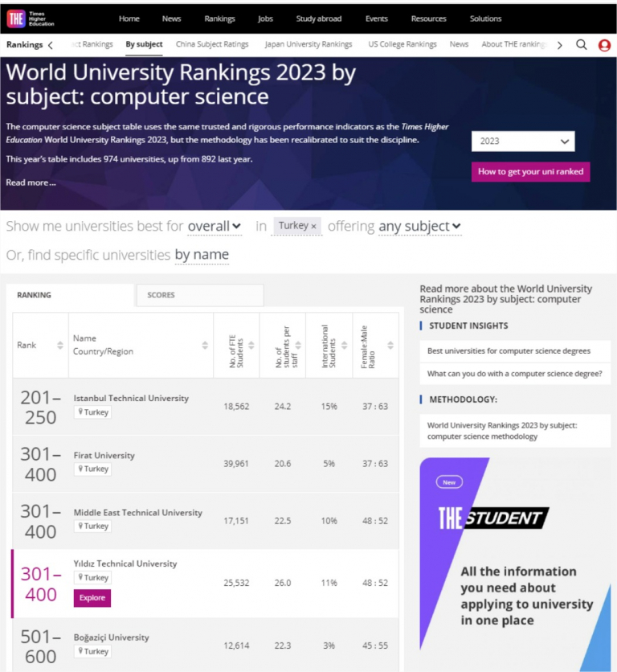The image size is (617, 672).
Task: Open Boğaziçi University link
Action: tap(112, 637)
